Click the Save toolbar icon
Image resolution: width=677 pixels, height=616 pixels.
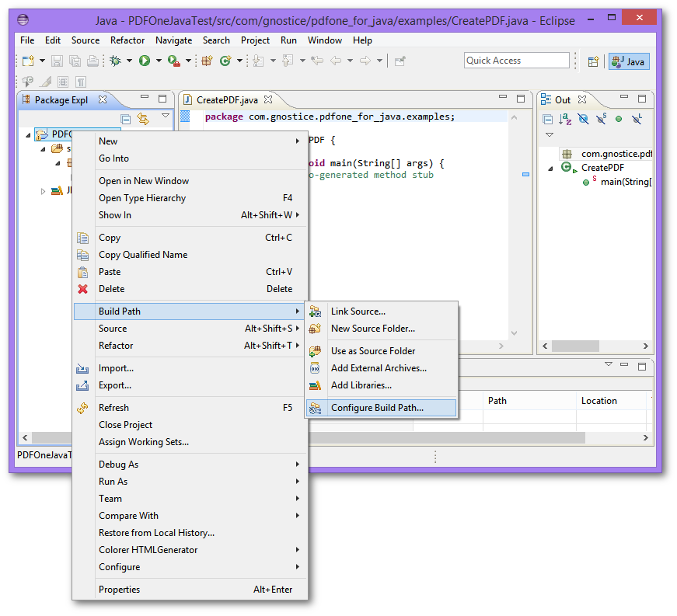57,61
